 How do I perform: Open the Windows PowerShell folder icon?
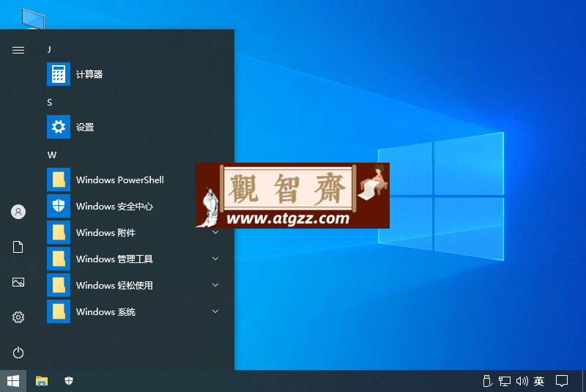[59, 180]
